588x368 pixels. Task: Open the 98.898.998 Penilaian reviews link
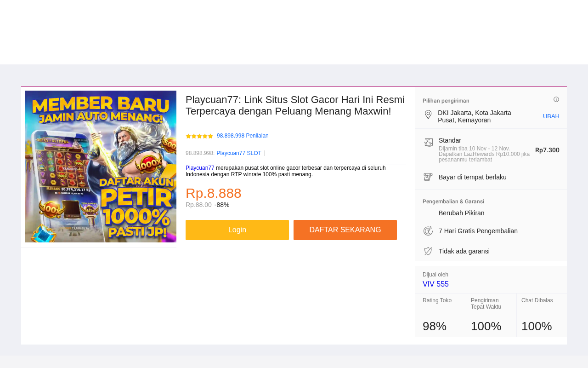pos(243,136)
